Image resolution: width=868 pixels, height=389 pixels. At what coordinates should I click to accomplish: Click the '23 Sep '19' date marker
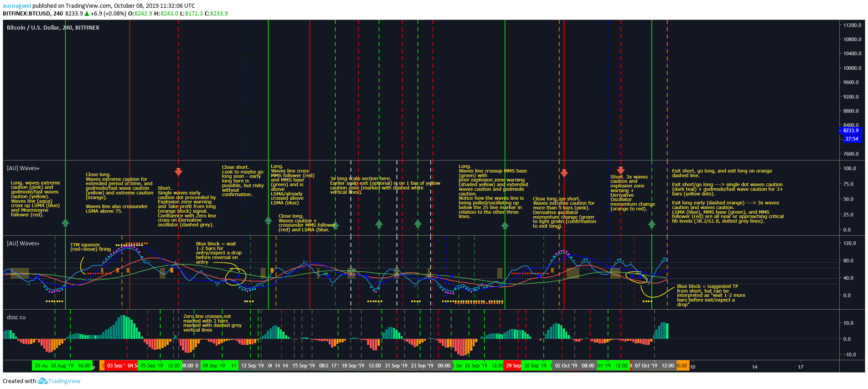422,366
